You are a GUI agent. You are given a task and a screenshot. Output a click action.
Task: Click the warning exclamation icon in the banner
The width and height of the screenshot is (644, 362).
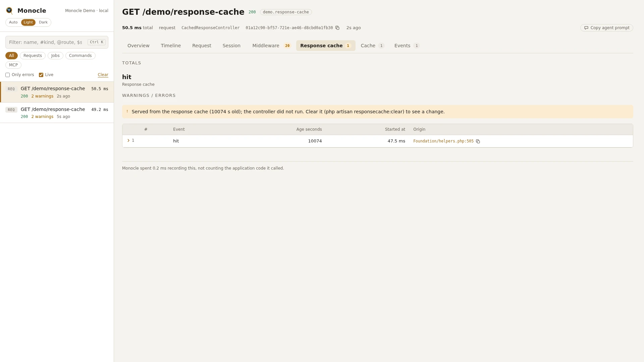pyautogui.click(x=127, y=112)
